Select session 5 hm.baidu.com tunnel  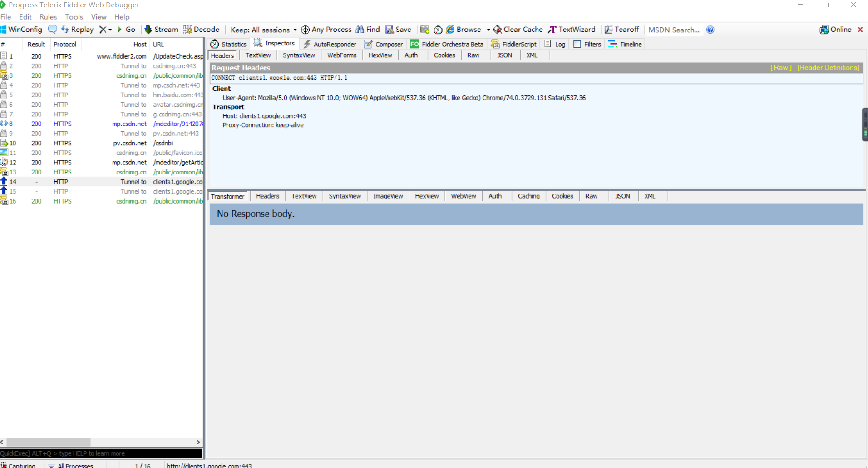click(102, 95)
